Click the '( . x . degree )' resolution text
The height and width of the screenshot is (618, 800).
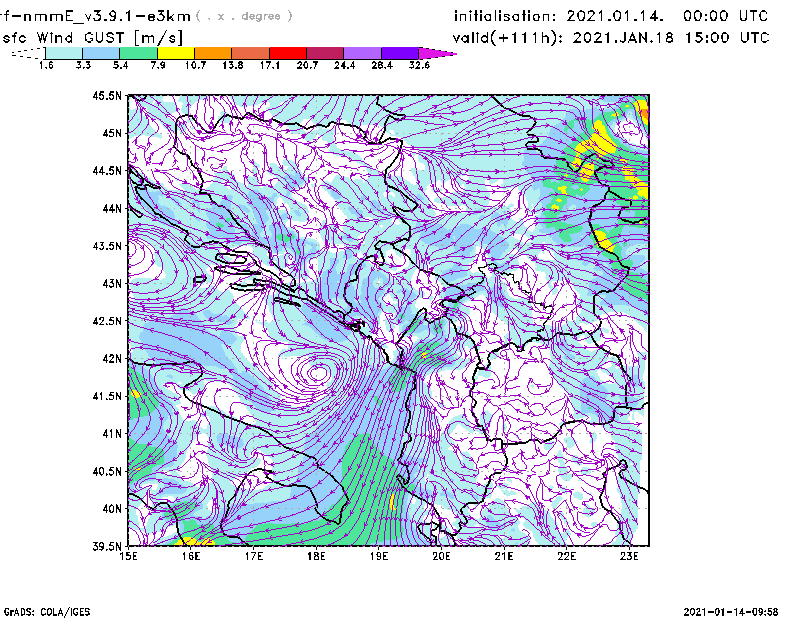[x=244, y=16]
